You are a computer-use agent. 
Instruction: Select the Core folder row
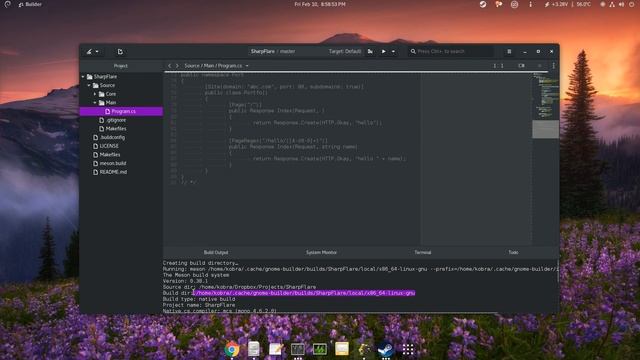click(x=121, y=94)
